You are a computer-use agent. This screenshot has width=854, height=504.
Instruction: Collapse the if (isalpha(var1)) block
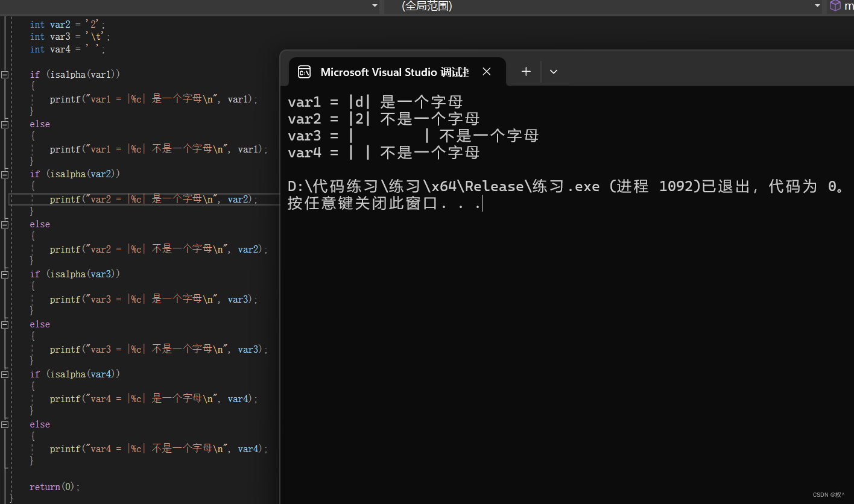[5, 75]
